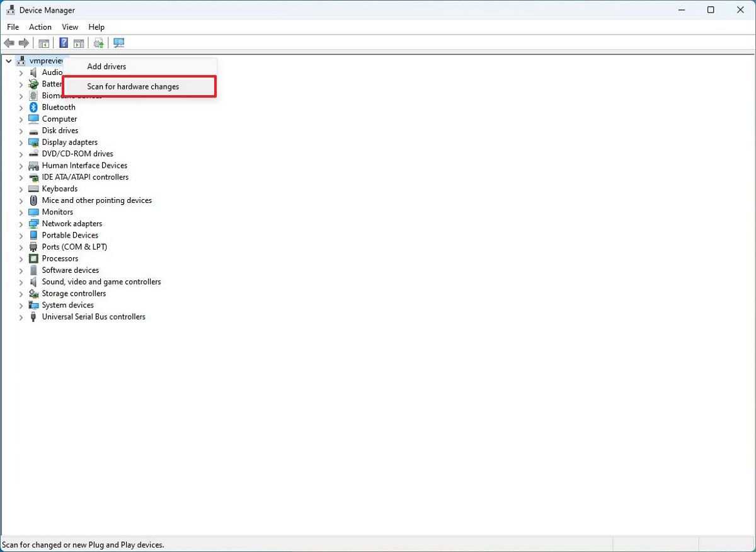The image size is (756, 552).
Task: Open Help using the toolbar question mark icon
Action: [63, 42]
